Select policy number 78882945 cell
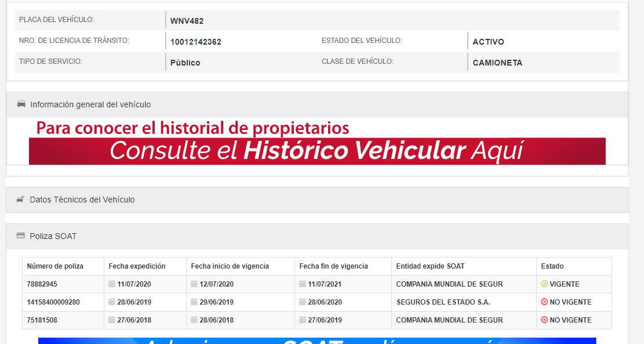 pyautogui.click(x=42, y=284)
